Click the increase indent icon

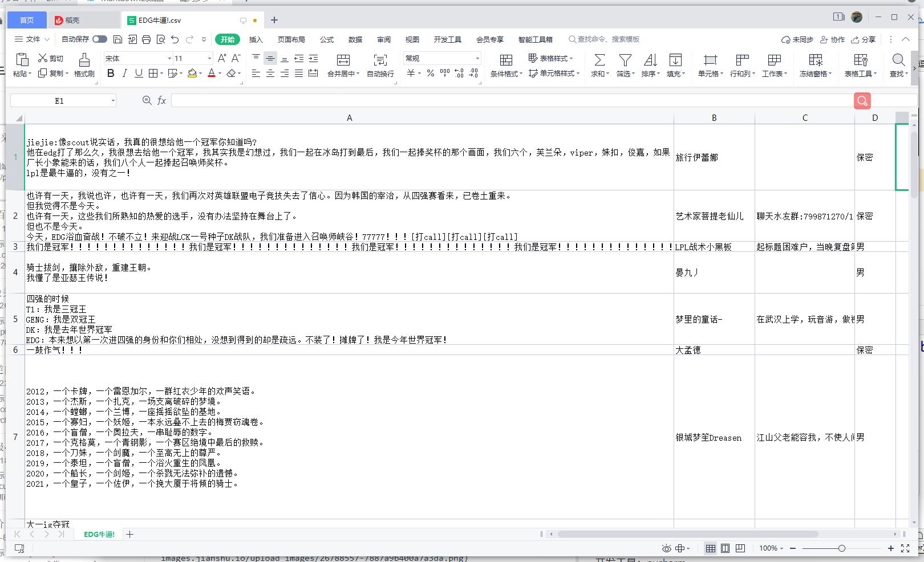313,58
